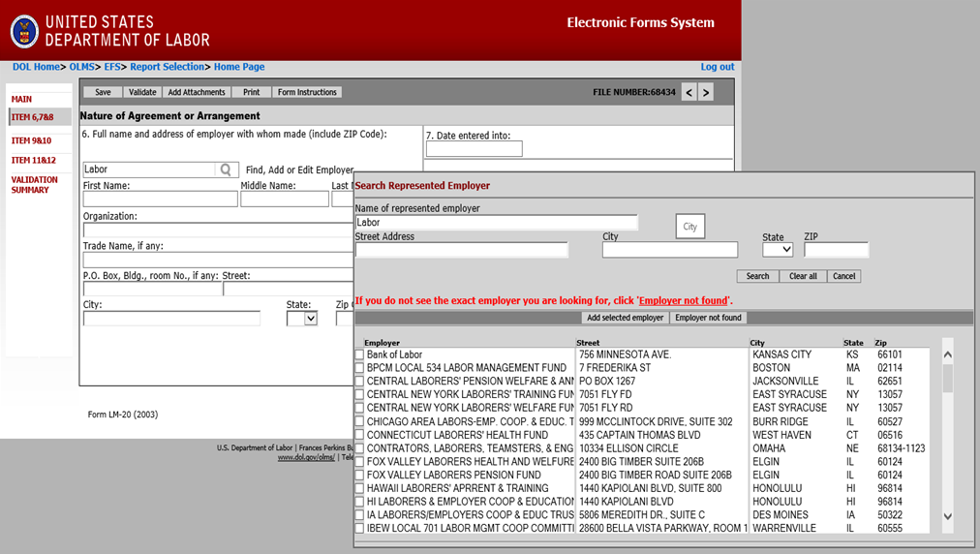Click the Trade Name input field

pyautogui.click(x=218, y=260)
